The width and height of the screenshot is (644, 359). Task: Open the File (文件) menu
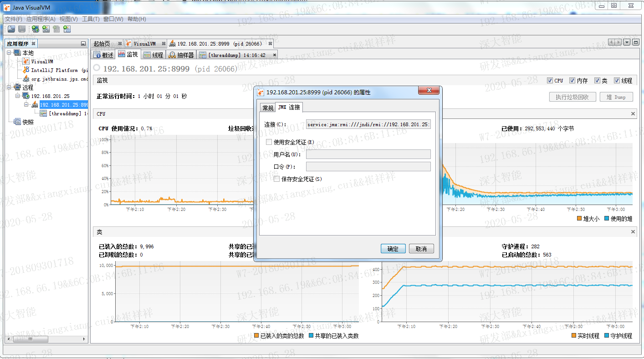13,19
